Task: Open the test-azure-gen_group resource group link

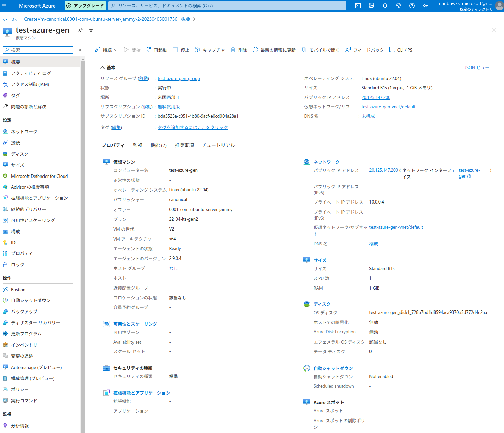Action: (x=179, y=78)
